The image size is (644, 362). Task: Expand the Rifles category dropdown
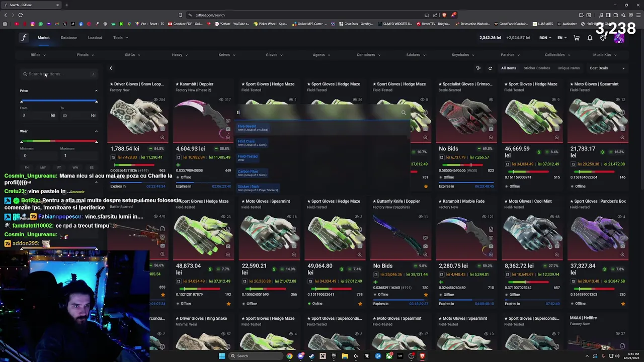click(x=38, y=55)
